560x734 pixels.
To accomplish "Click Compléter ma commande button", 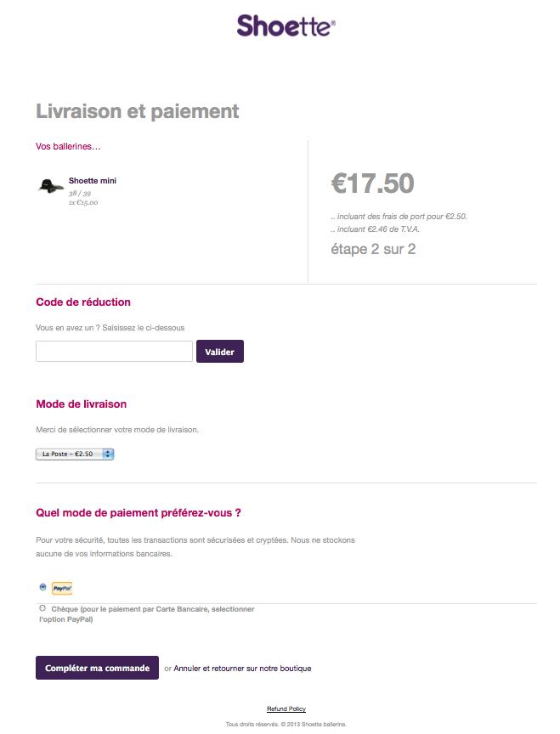I will pyautogui.click(x=97, y=668).
